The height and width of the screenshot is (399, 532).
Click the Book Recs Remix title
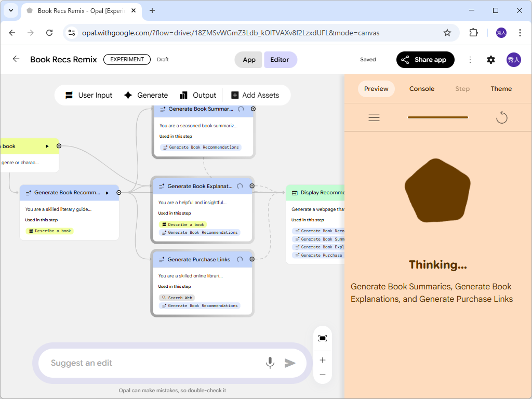tap(63, 59)
